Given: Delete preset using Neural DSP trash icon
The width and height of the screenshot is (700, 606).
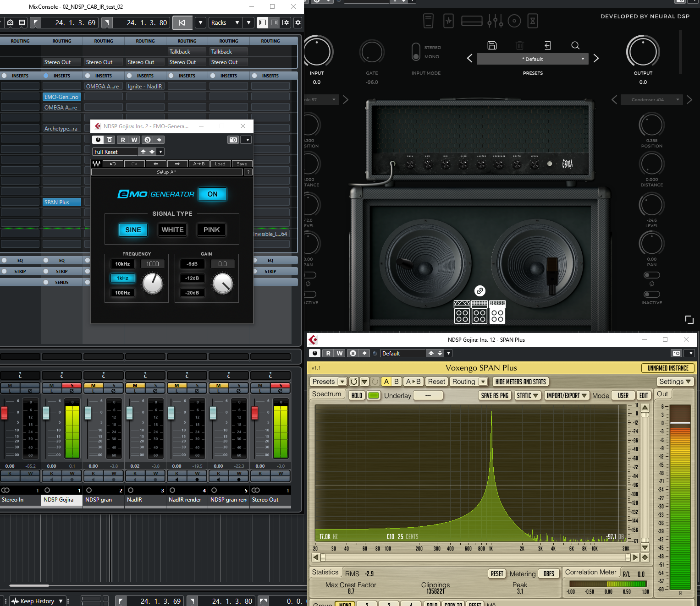Looking at the screenshot, I should tap(520, 45).
